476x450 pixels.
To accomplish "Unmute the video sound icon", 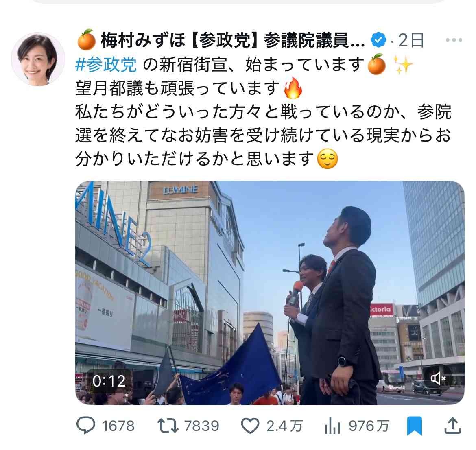I will [x=438, y=378].
